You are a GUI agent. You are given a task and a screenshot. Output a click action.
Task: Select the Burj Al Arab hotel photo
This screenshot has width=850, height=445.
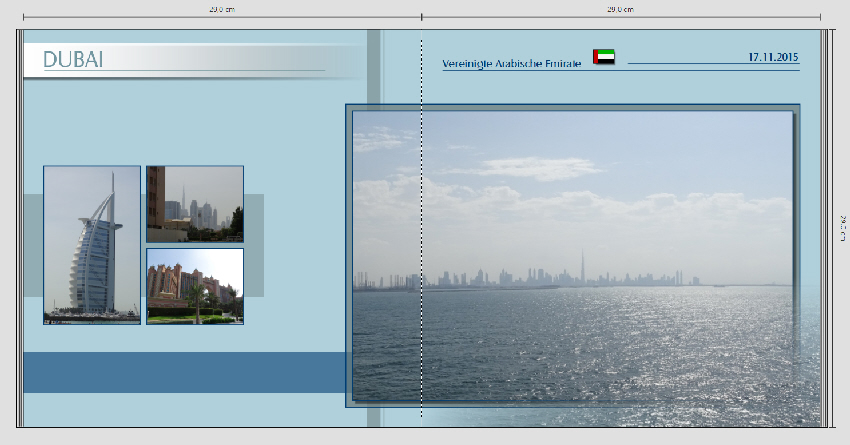pos(92,245)
